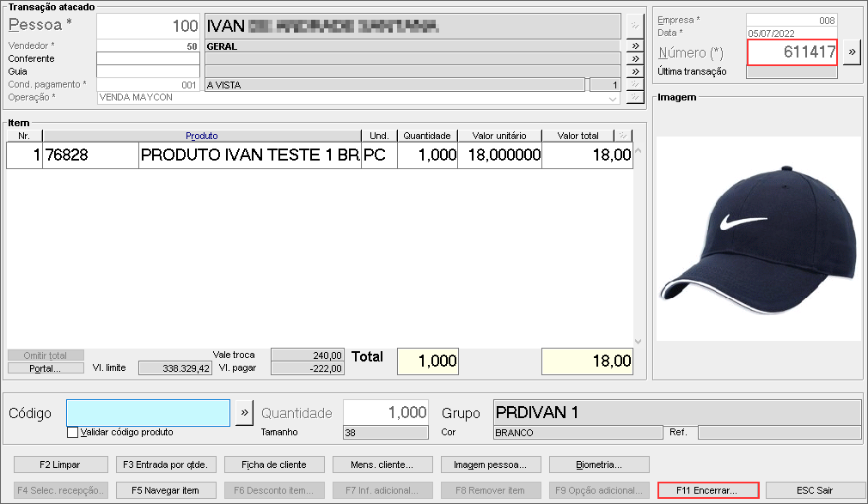Click F2 Limpar button

tap(60, 465)
